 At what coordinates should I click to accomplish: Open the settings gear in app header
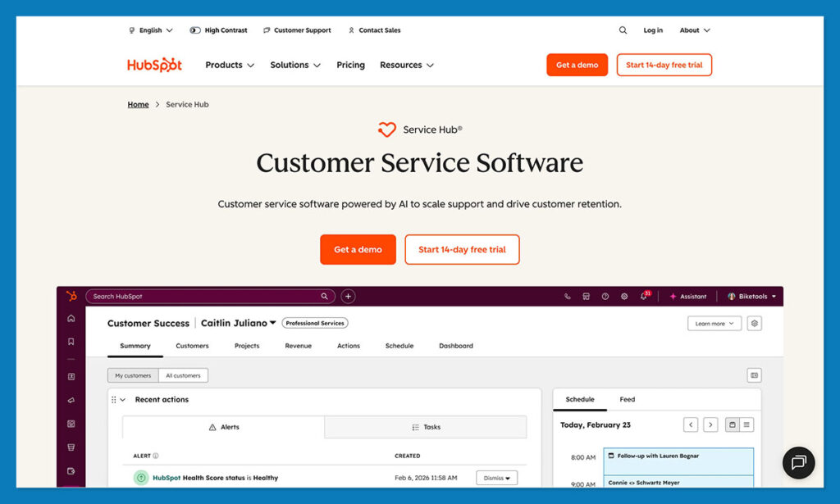pyautogui.click(x=624, y=297)
